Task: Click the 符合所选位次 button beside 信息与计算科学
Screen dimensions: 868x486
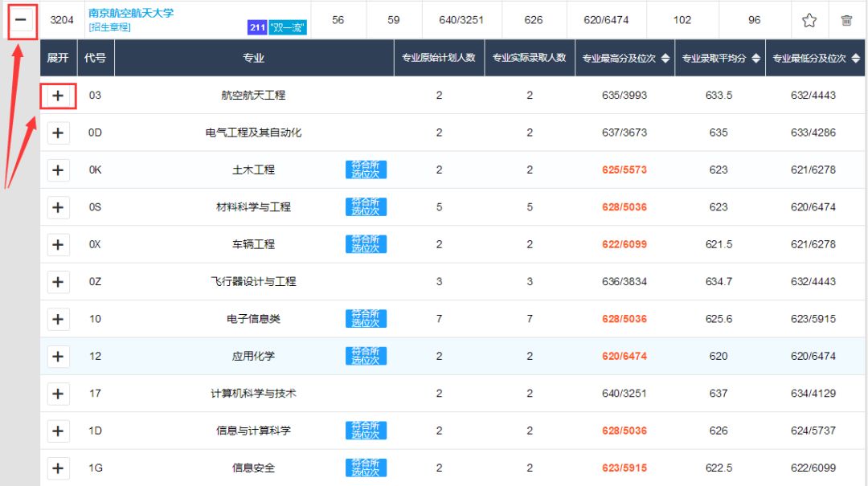Action: coord(366,430)
